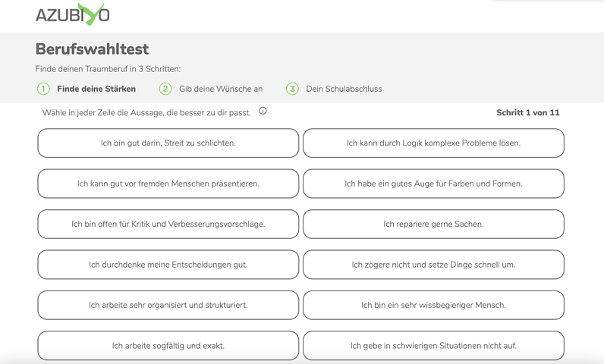Click the step 2 circle icon
The width and height of the screenshot is (604, 364).
165,89
